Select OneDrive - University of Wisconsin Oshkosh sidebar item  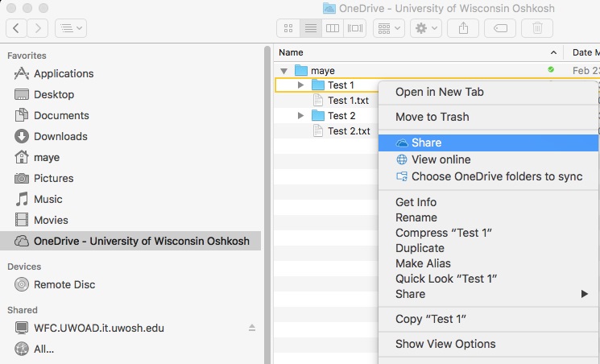[x=130, y=241]
